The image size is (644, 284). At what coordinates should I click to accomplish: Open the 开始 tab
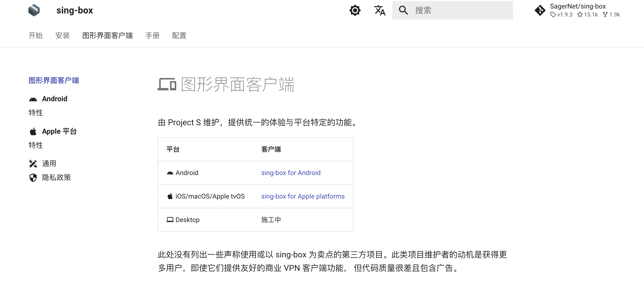(35, 35)
